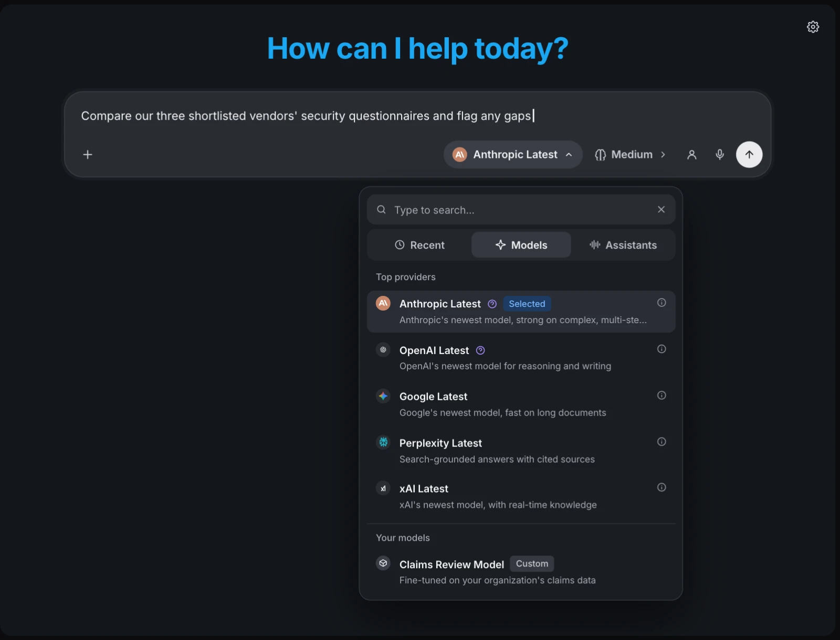The height and width of the screenshot is (640, 840).
Task: Open the user persona icon
Action: [x=692, y=154]
